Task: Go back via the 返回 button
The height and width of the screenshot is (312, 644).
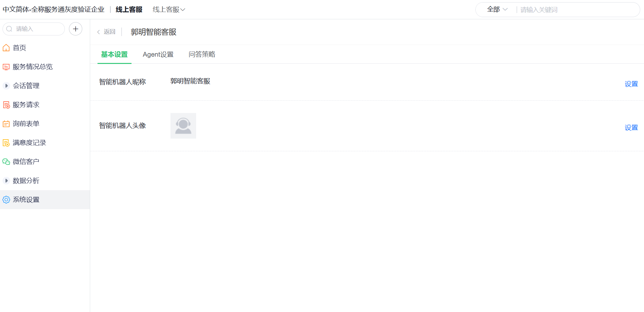Action: (106, 32)
